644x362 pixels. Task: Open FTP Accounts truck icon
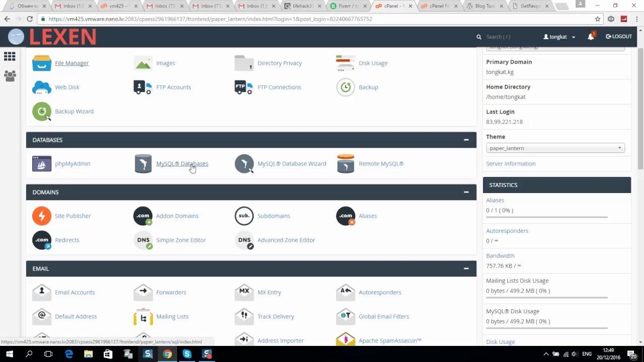click(143, 87)
